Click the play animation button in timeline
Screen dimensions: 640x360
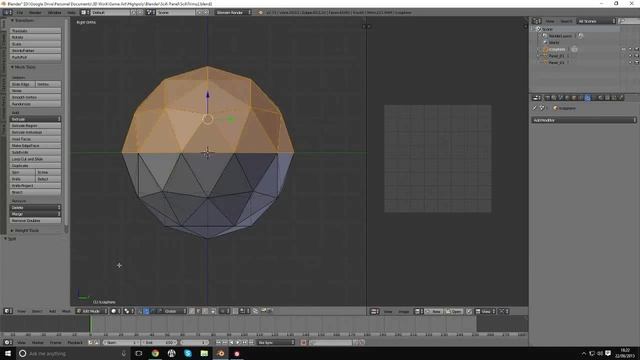[x=238, y=342]
